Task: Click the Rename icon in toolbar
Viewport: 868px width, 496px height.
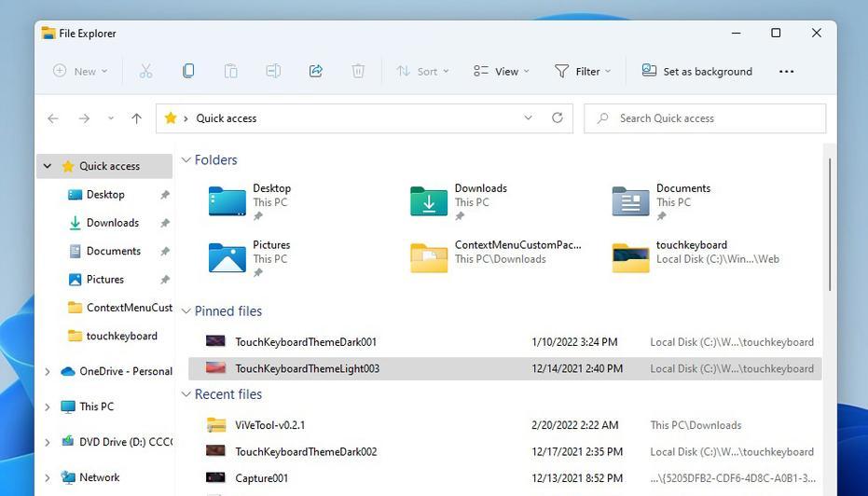Action: point(273,71)
